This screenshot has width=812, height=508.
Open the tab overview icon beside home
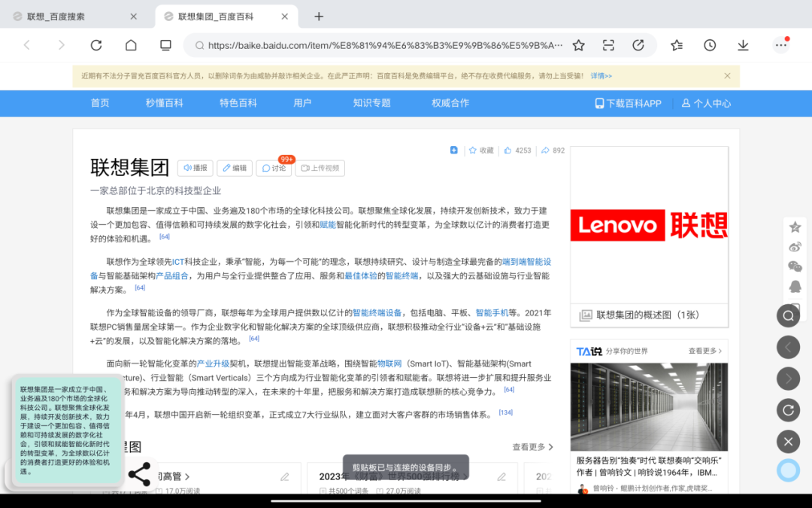point(165,45)
